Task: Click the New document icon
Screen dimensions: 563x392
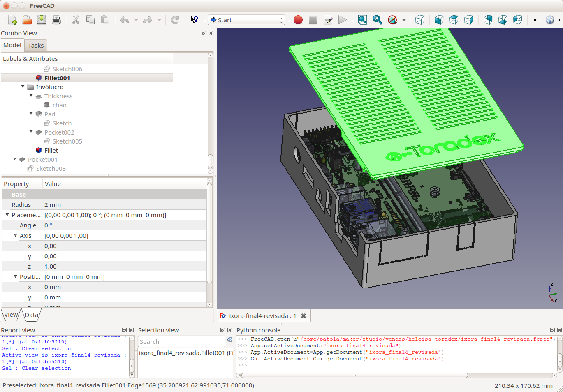Action: click(12, 20)
